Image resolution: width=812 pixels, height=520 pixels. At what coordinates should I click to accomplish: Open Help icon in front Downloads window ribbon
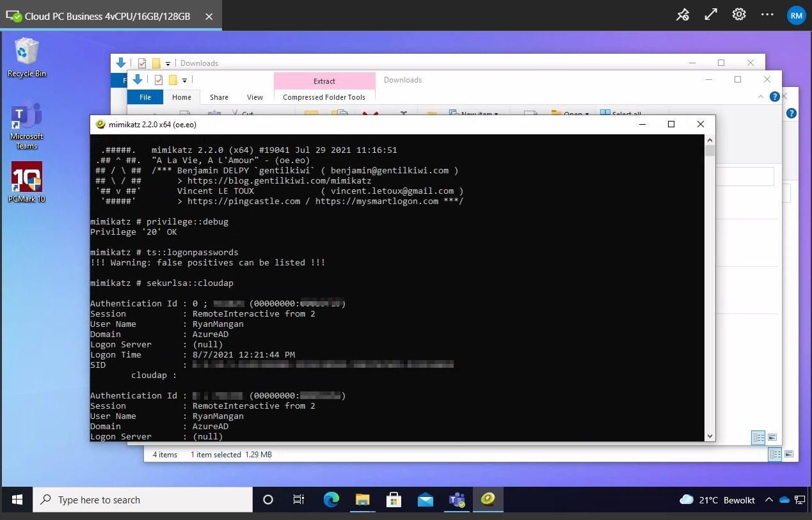tap(775, 97)
